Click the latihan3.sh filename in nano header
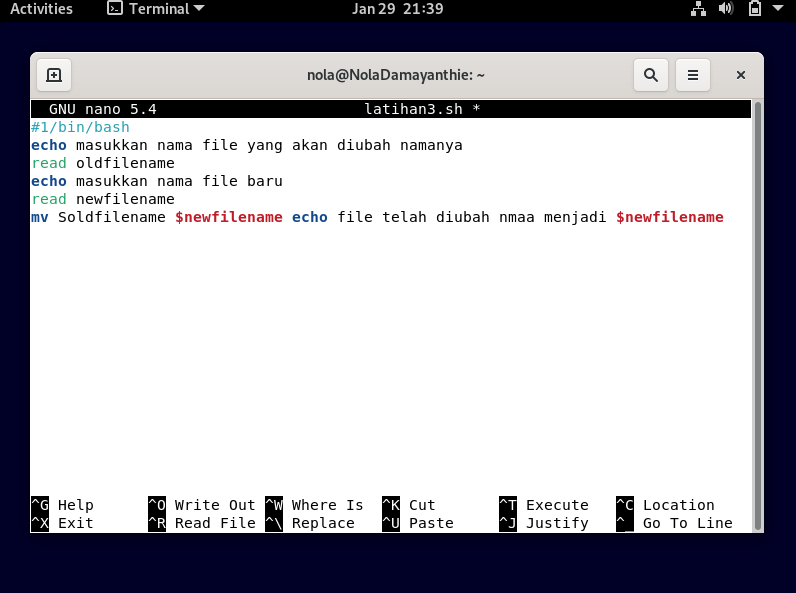796x593 pixels. point(413,109)
